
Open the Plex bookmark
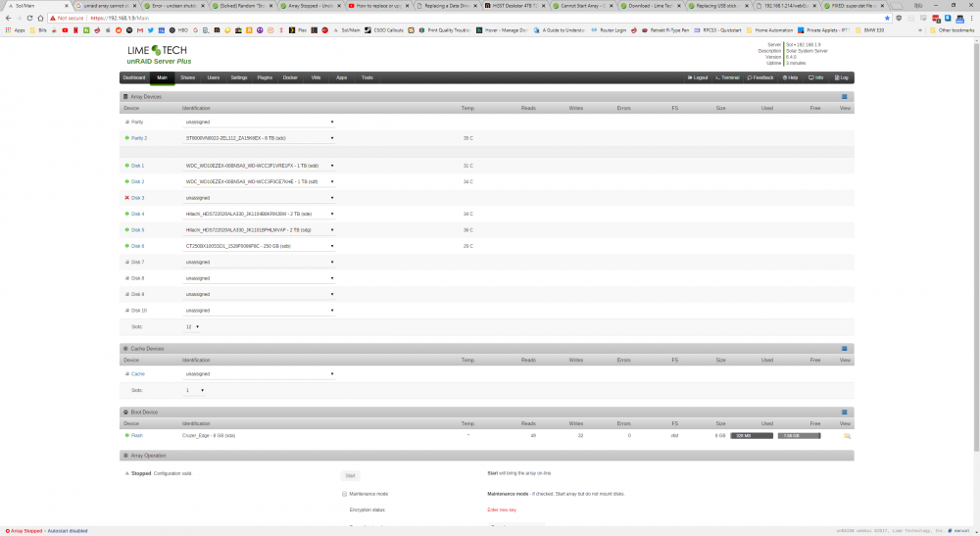click(298, 30)
